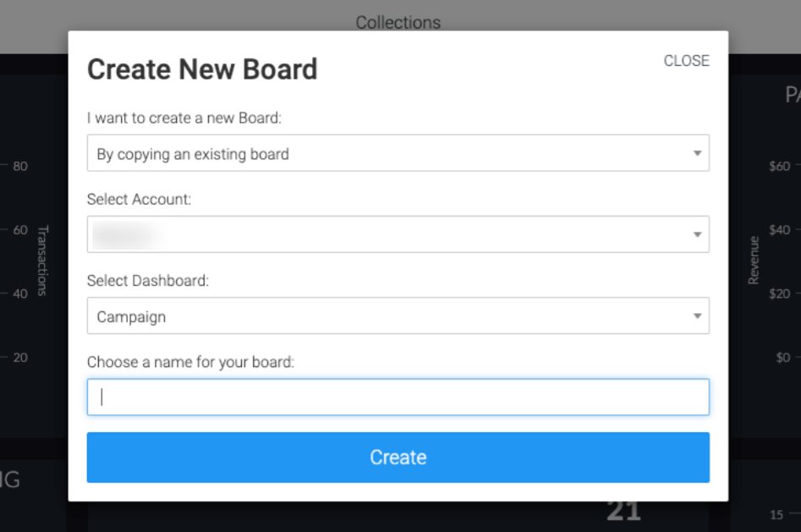Click the 80 tick on the Transactions axis
This screenshot has height=532, width=801.
coord(20,166)
